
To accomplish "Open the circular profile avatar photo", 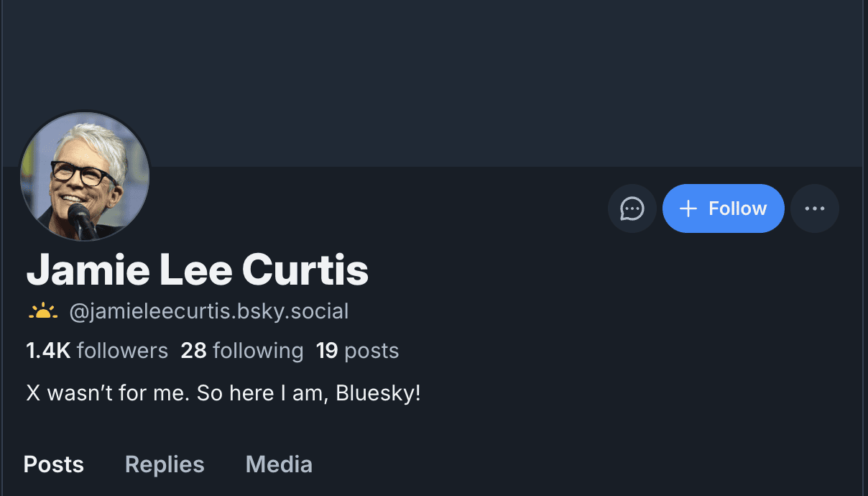I will (x=85, y=177).
